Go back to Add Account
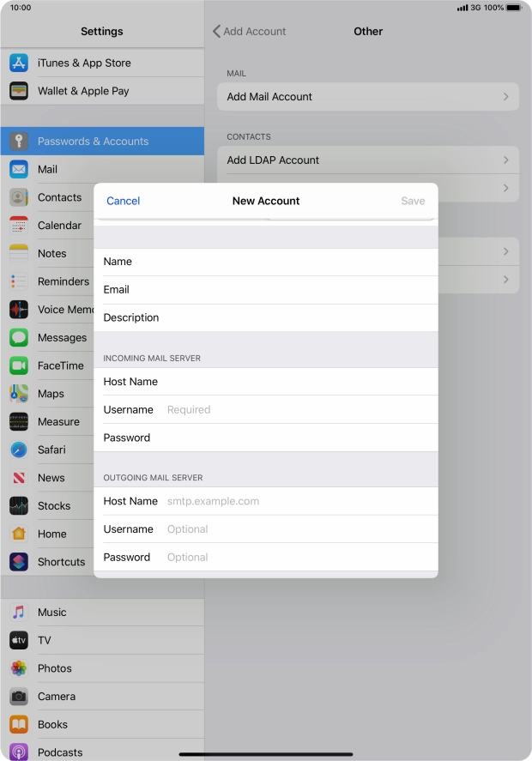 (x=250, y=31)
